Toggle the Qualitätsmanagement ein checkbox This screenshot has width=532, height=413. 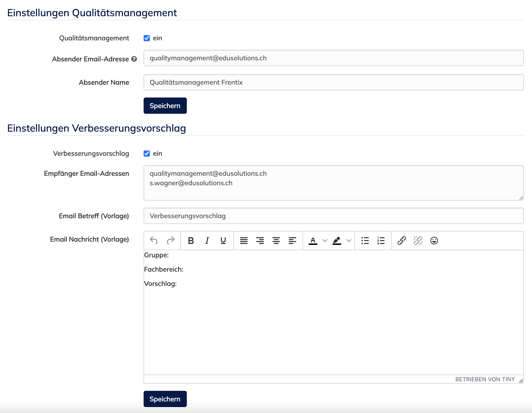147,38
